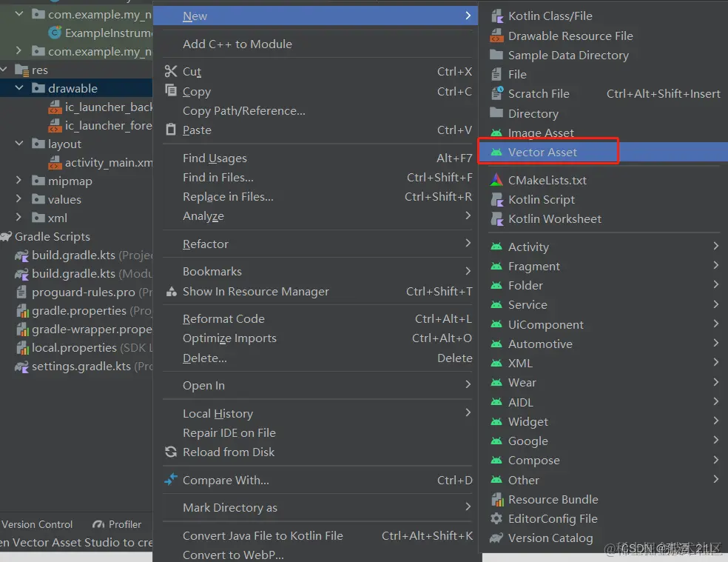Click the Version Catalog elephant icon
This screenshot has width=728, height=562.
pos(496,538)
